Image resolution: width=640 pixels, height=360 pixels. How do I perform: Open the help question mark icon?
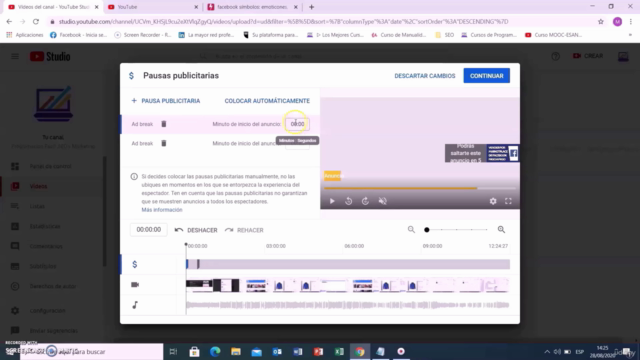pyautogui.click(x=556, y=56)
